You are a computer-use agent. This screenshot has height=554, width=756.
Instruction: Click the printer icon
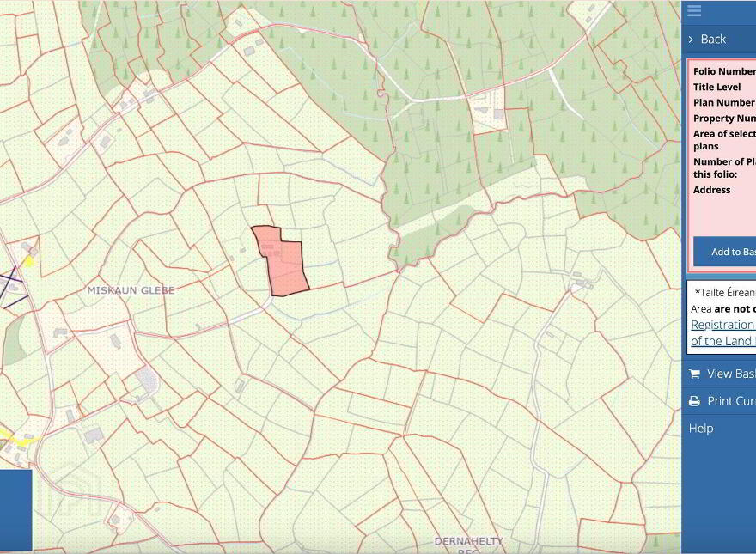pyautogui.click(x=694, y=401)
